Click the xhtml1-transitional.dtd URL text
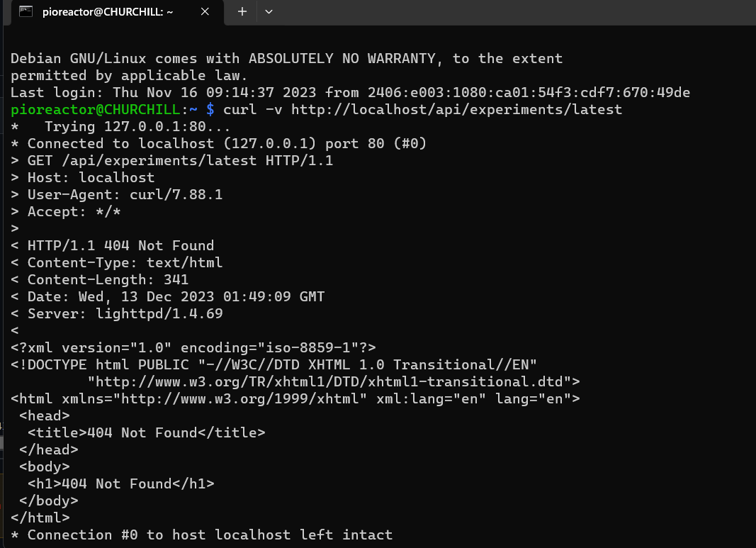This screenshot has width=756, height=548. [333, 381]
